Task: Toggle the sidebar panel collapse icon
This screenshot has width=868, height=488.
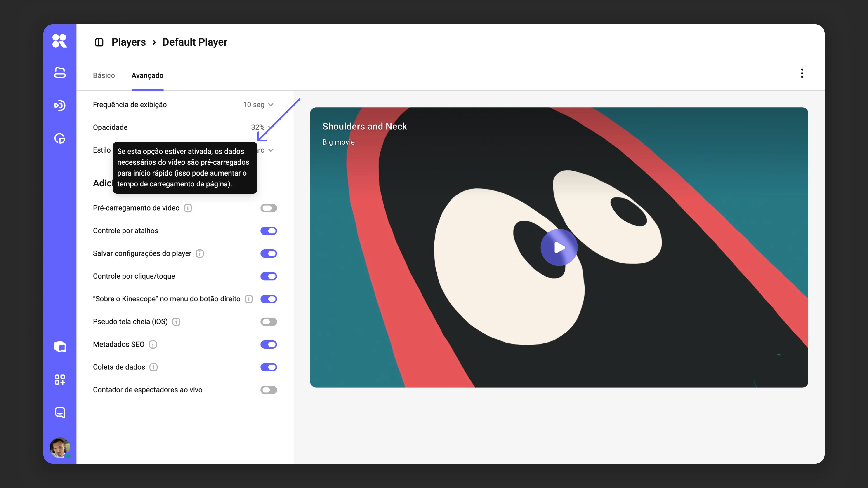Action: pyautogui.click(x=99, y=42)
